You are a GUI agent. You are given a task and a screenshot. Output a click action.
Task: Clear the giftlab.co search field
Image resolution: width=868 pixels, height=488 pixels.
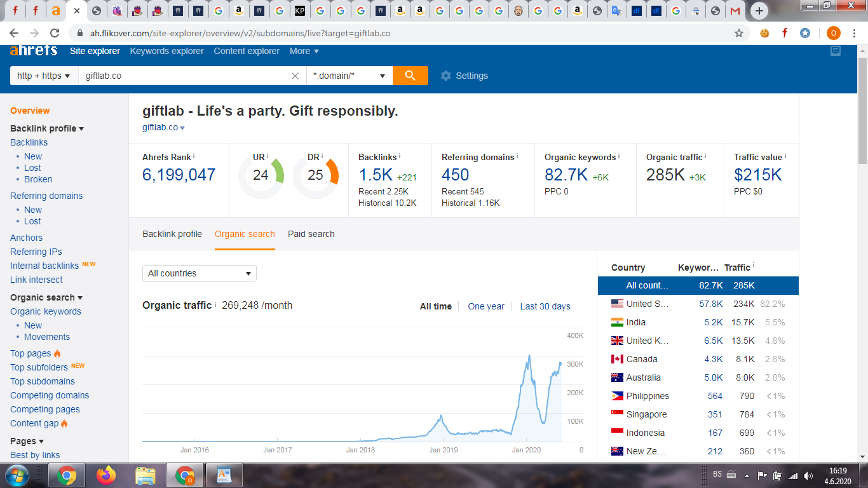click(295, 76)
